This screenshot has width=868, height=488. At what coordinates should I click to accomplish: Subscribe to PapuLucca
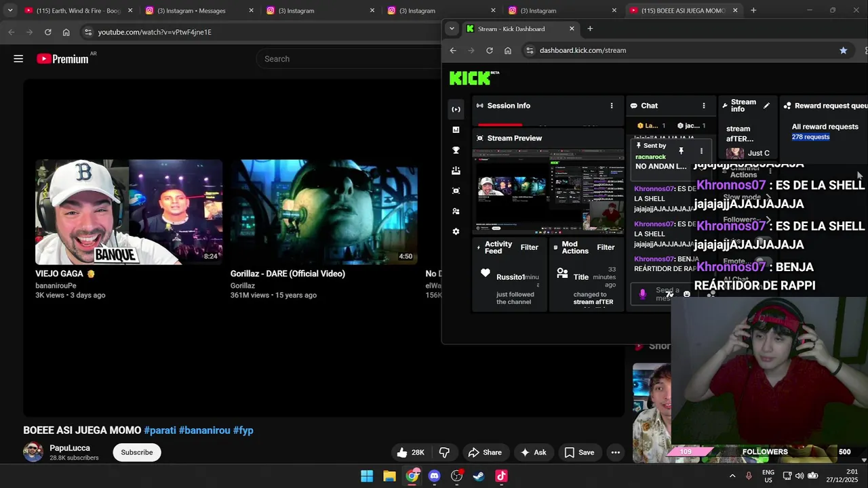pos(137,452)
